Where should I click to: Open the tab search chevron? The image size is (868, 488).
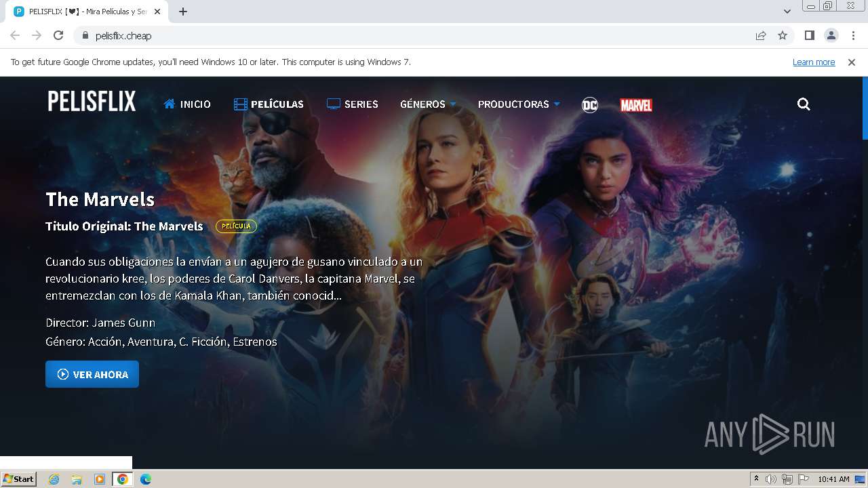(787, 12)
